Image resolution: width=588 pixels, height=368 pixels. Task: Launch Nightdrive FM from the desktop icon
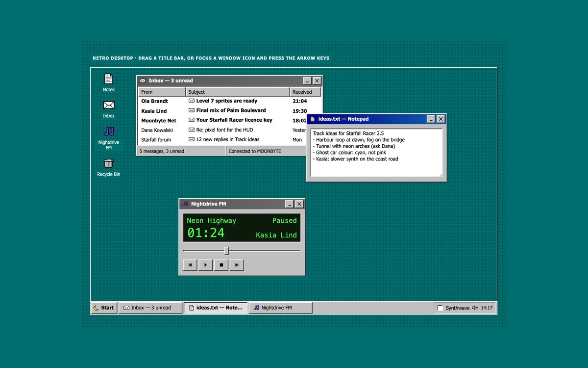[x=109, y=138]
